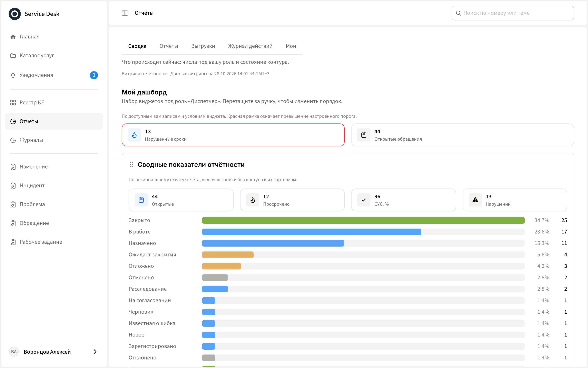Click the flame icon in Просрочено card
Screen dimensions: 588x368
point(253,200)
